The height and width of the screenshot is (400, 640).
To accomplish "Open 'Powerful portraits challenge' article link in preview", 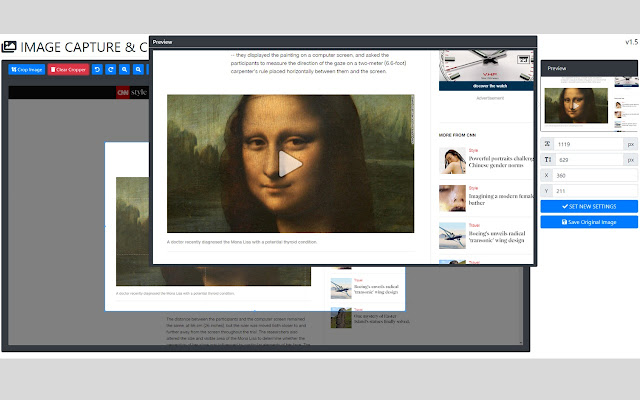I will pos(501,162).
